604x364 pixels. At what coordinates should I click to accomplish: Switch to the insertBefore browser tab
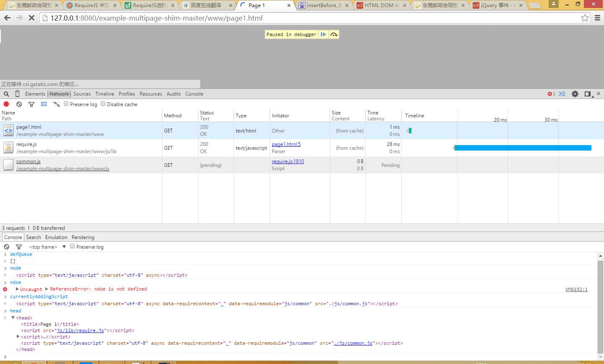pyautogui.click(x=323, y=5)
